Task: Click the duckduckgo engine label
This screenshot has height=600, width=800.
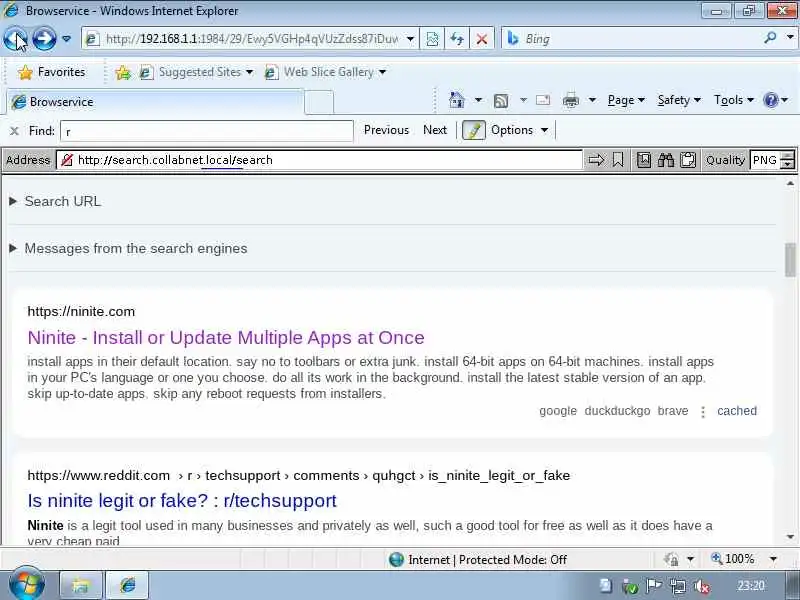Action: [617, 411]
